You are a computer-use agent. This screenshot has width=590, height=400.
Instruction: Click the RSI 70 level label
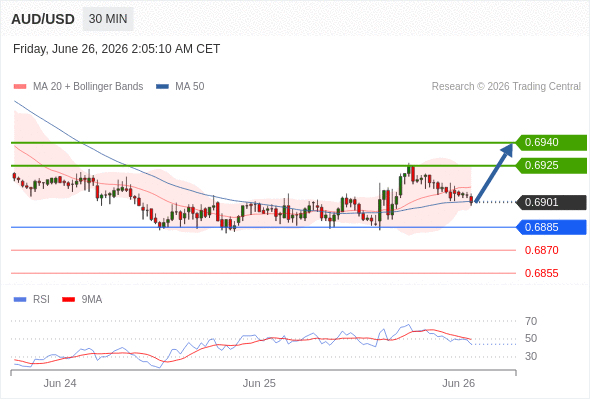pos(531,321)
